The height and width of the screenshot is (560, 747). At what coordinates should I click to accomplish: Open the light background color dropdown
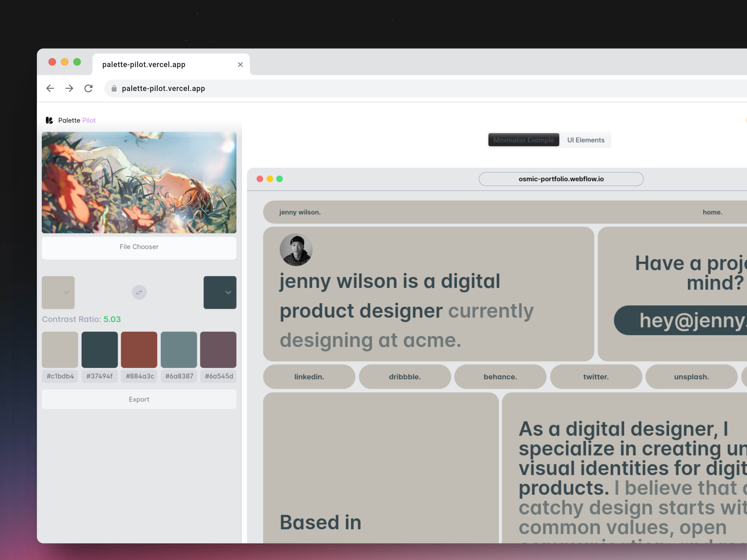[58, 292]
